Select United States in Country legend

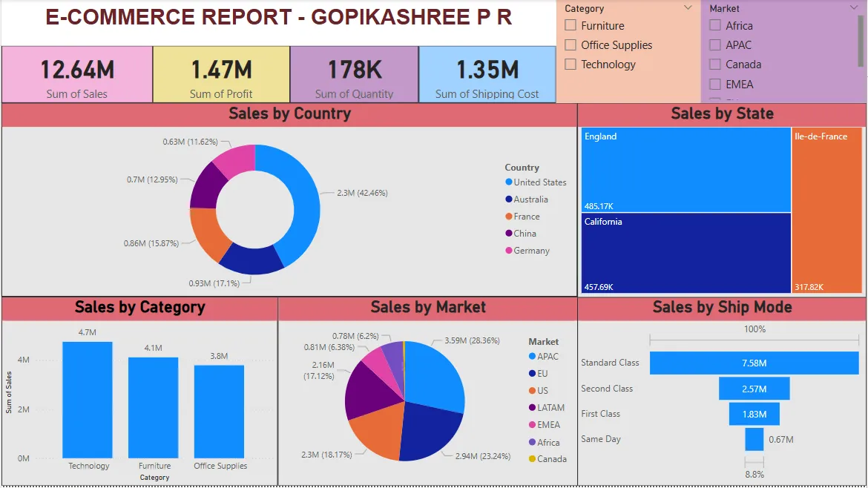(536, 182)
